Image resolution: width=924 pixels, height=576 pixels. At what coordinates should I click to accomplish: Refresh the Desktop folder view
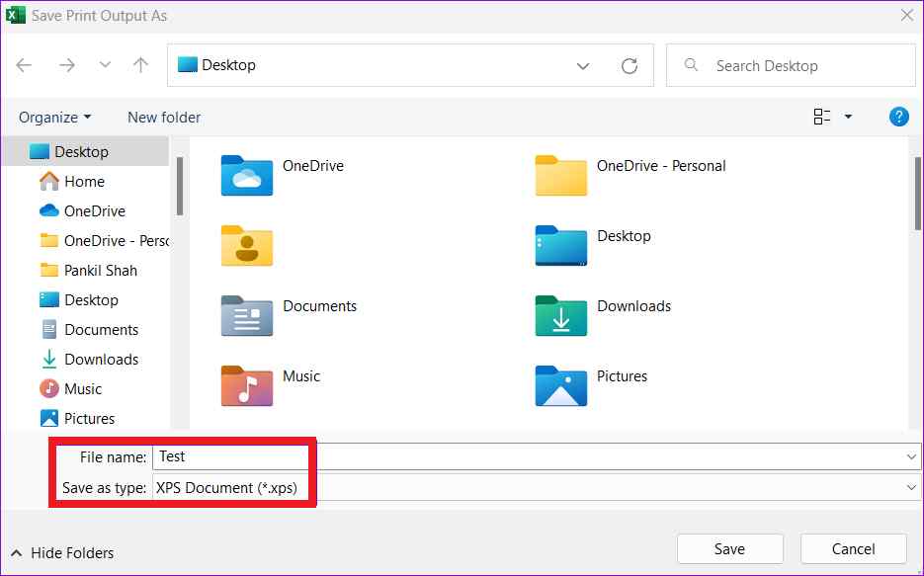tap(630, 65)
